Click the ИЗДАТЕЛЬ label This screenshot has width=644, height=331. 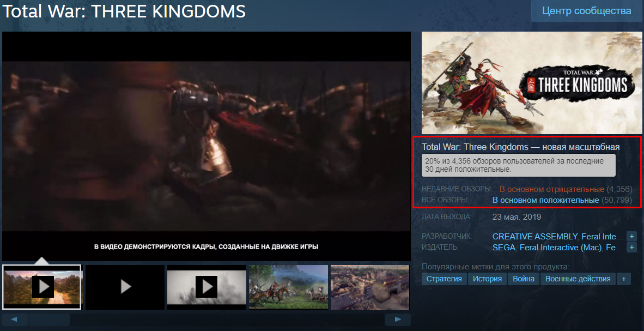[x=440, y=247]
